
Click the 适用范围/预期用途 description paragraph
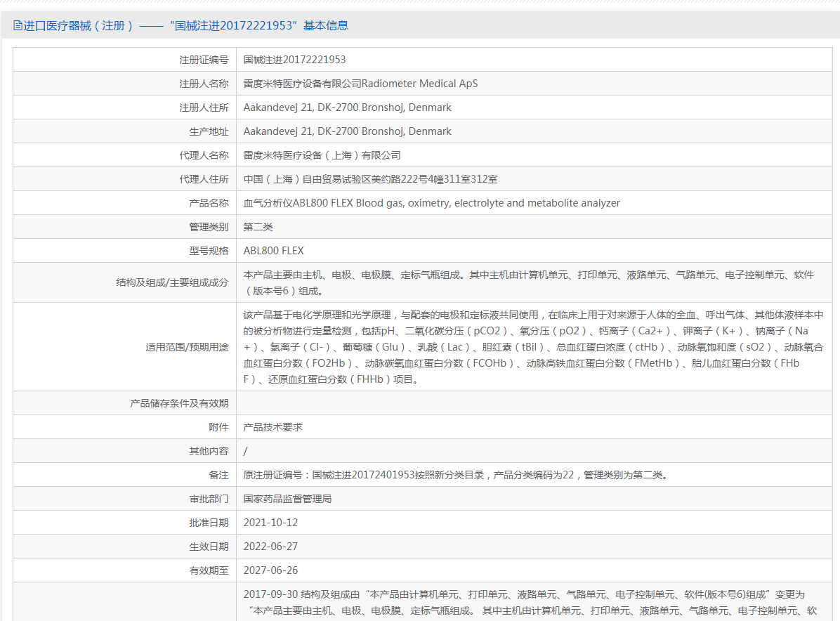pos(532,347)
